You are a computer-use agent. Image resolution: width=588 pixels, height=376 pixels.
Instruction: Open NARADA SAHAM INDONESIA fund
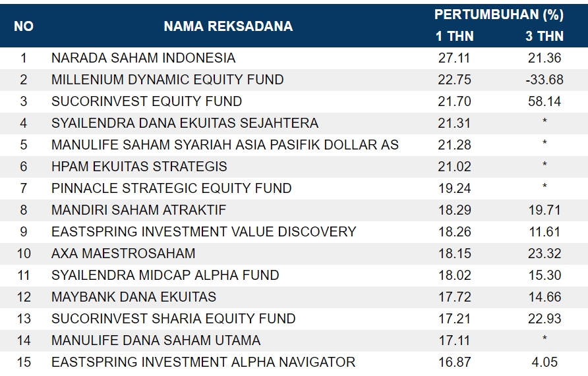143,58
